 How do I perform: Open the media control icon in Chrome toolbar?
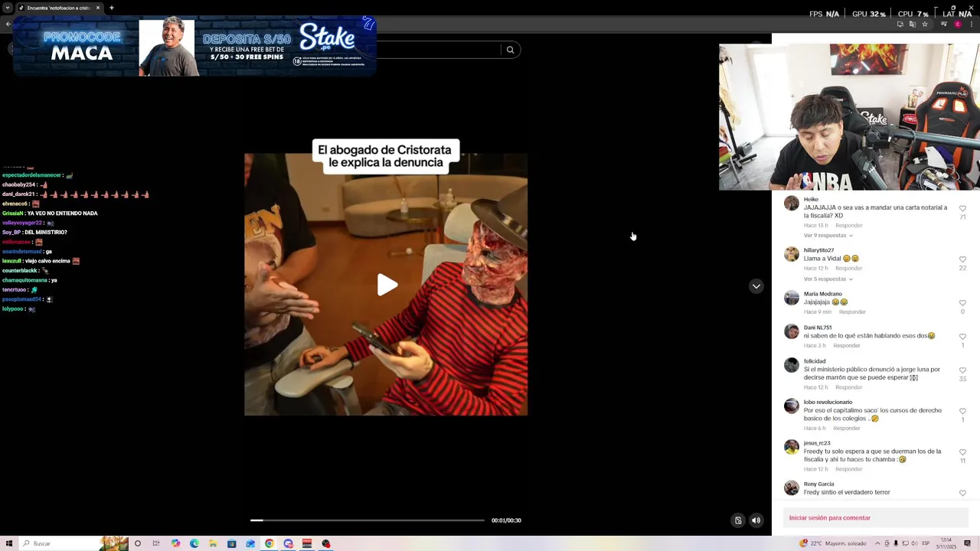[x=944, y=24]
